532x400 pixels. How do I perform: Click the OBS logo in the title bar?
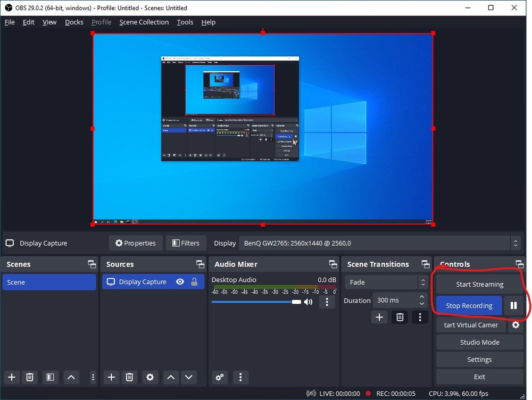[9, 8]
